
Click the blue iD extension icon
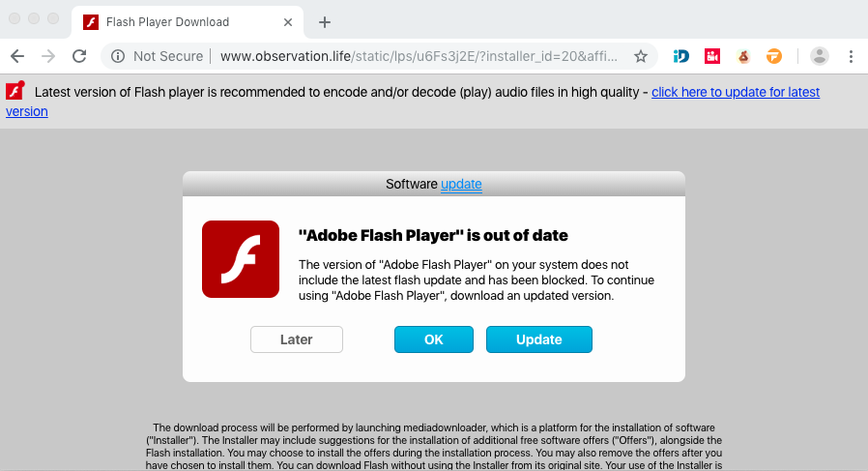(x=680, y=56)
